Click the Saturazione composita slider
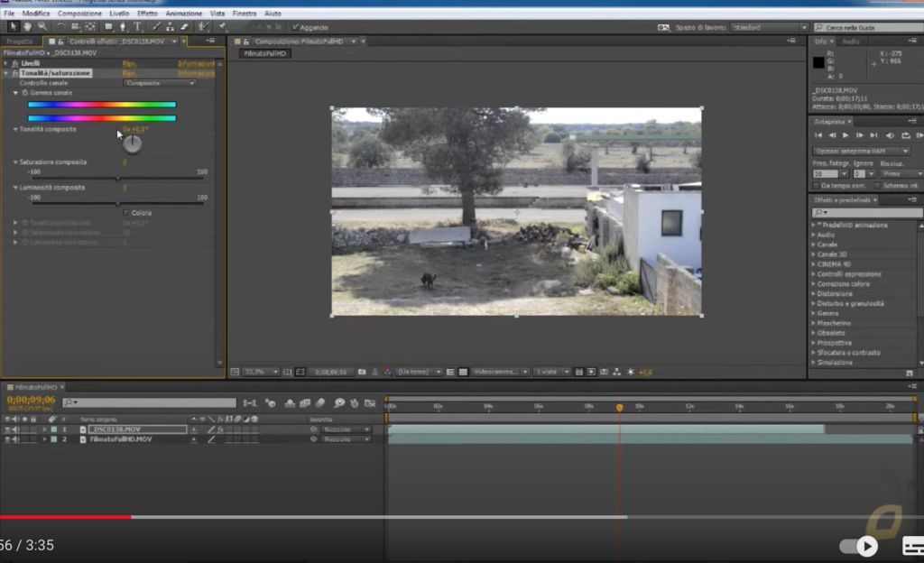The height and width of the screenshot is (563, 924). click(x=118, y=178)
